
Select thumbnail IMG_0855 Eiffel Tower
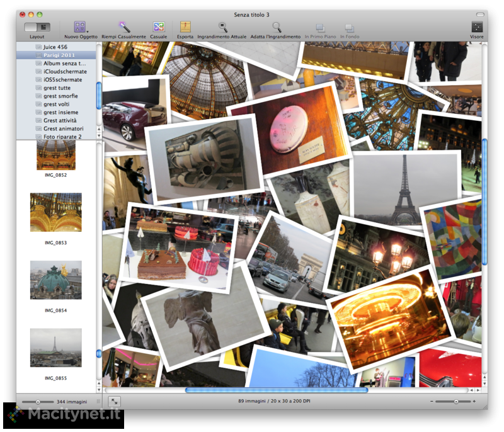click(56, 348)
